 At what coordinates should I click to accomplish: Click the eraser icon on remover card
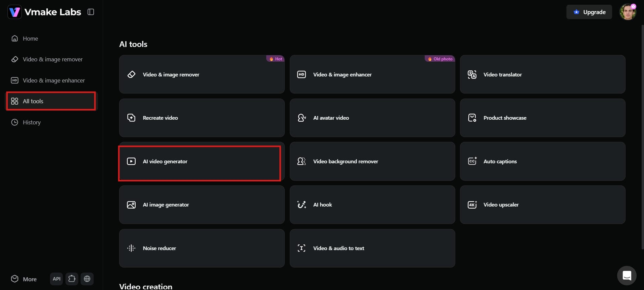coord(131,74)
